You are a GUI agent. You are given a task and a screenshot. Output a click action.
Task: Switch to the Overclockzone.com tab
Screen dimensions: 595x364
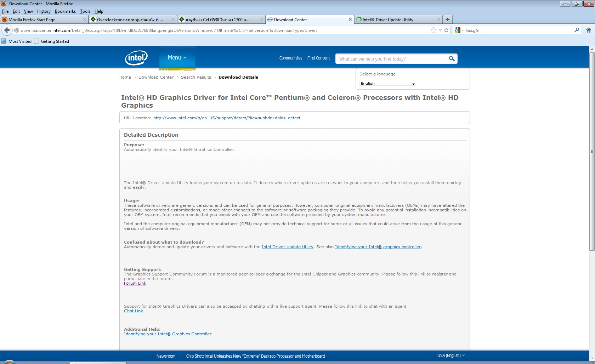pyautogui.click(x=132, y=19)
